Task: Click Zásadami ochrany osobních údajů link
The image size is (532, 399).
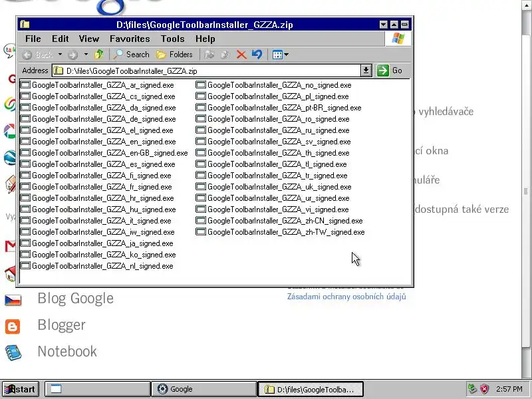Action: click(x=346, y=296)
